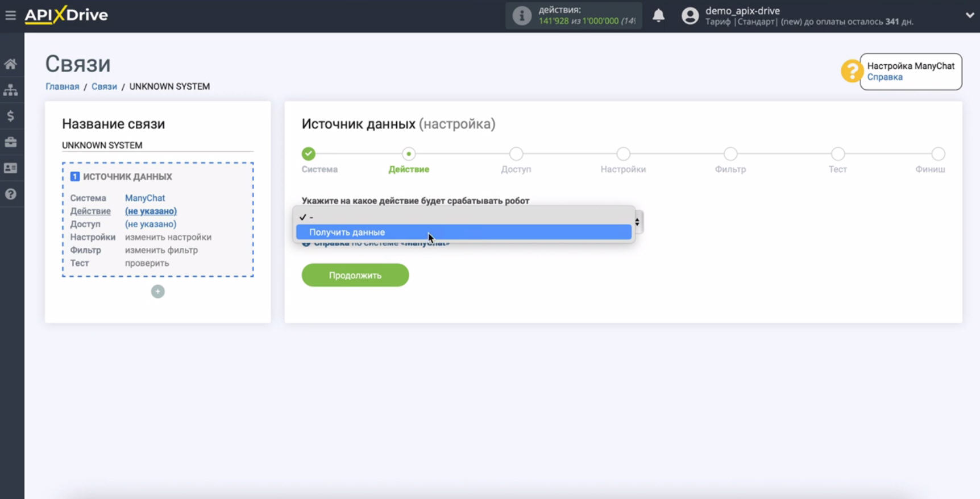
Task: Click the Доступ step circle
Action: pos(516,153)
